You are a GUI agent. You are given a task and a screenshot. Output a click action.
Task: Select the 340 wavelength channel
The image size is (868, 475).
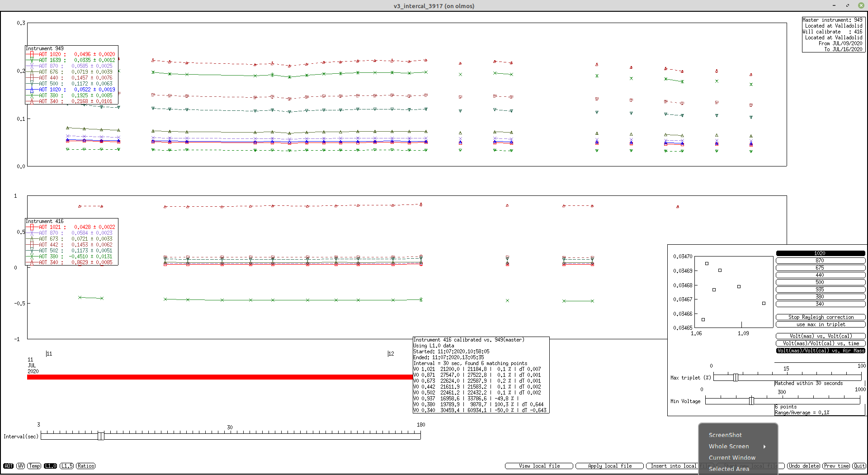click(821, 304)
